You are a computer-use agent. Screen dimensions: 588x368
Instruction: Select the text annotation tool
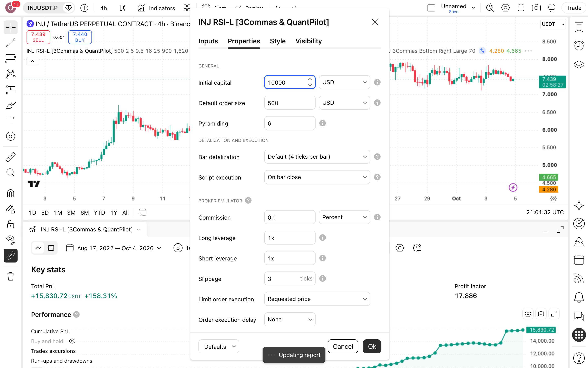tap(10, 120)
